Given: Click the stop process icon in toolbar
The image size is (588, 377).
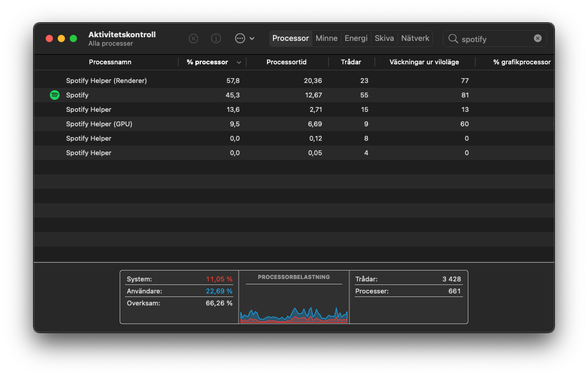Looking at the screenshot, I should click(x=193, y=38).
